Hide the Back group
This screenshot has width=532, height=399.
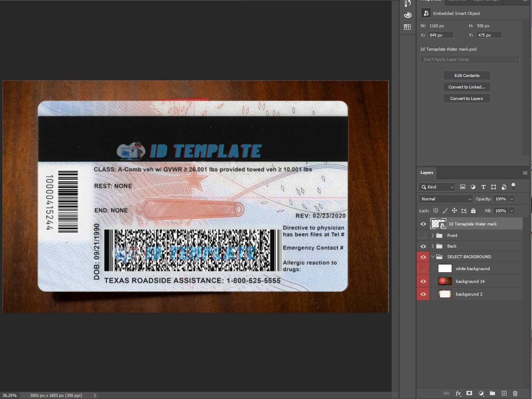click(x=423, y=246)
